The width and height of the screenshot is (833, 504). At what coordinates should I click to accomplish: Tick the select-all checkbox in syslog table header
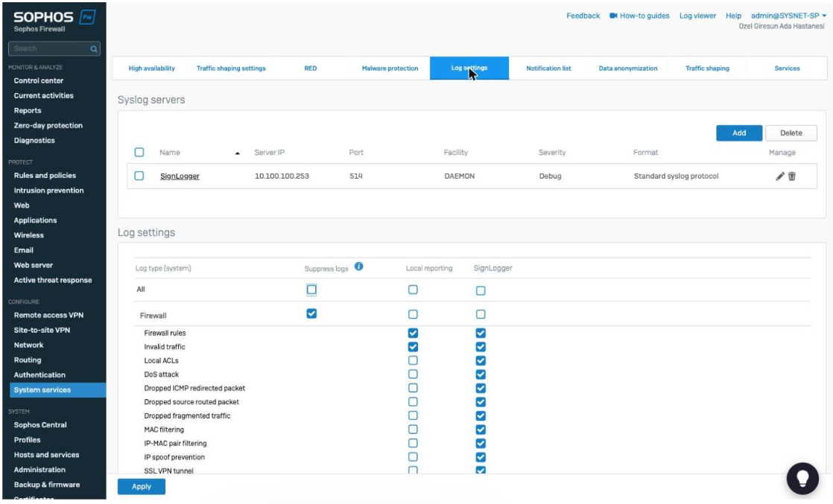point(139,153)
